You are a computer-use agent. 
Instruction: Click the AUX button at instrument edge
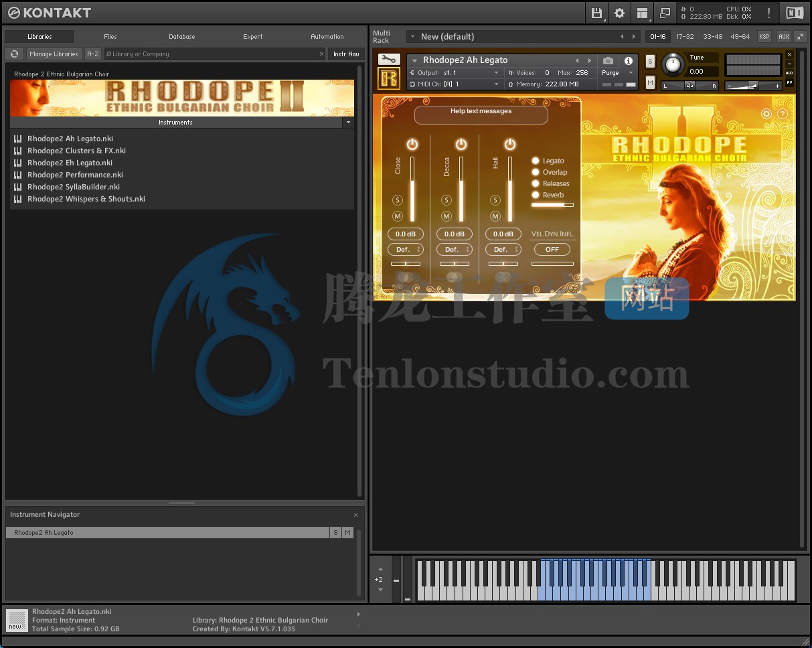[x=789, y=73]
